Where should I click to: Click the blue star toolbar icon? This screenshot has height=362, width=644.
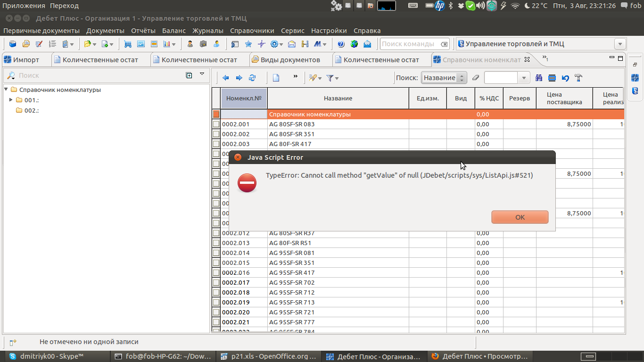click(x=248, y=44)
